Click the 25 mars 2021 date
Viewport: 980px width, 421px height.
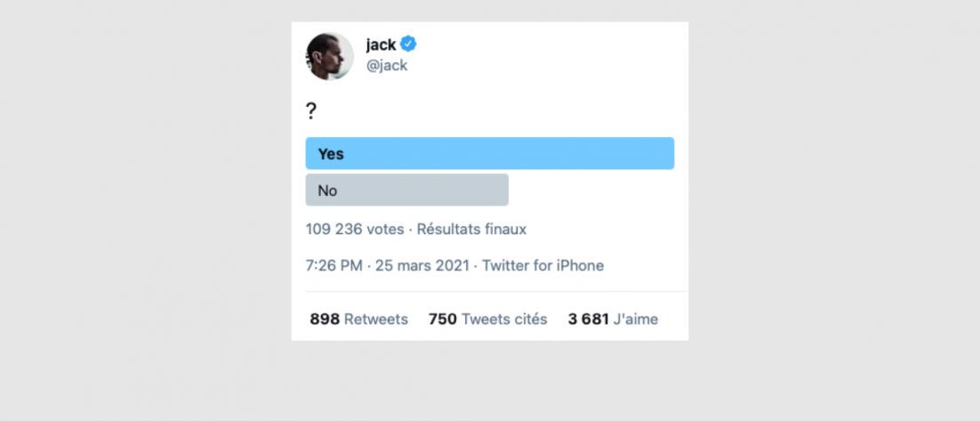tap(423, 265)
